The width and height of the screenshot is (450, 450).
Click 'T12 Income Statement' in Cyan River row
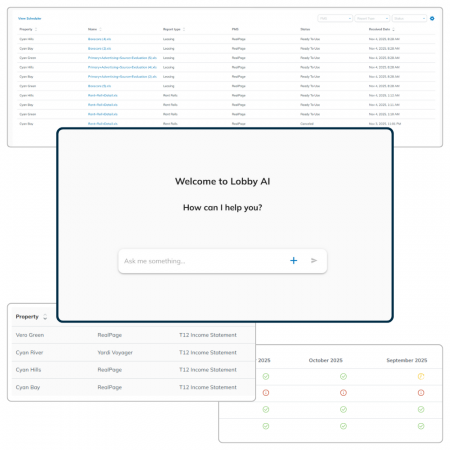[x=208, y=352]
